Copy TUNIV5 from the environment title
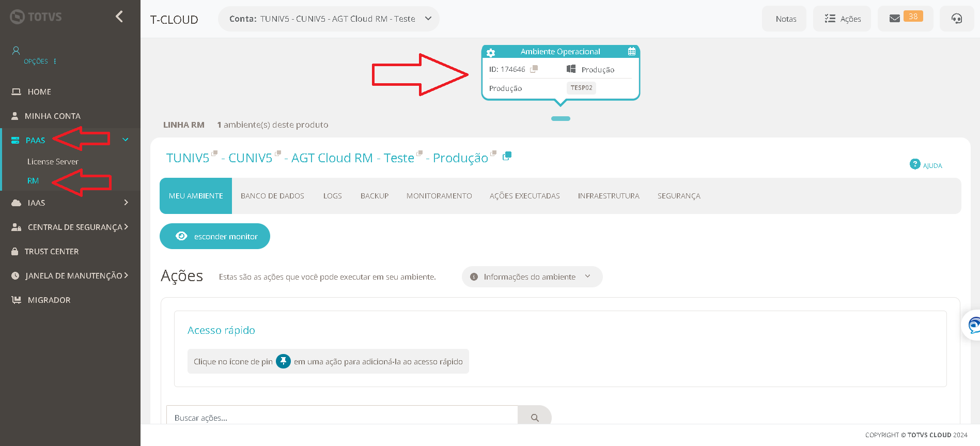 tap(214, 153)
